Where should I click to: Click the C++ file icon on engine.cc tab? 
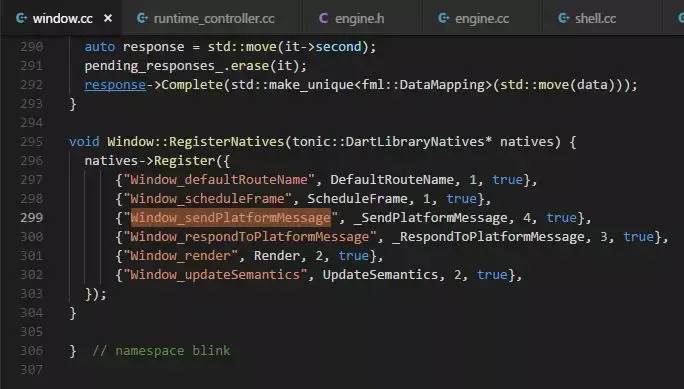pos(443,18)
